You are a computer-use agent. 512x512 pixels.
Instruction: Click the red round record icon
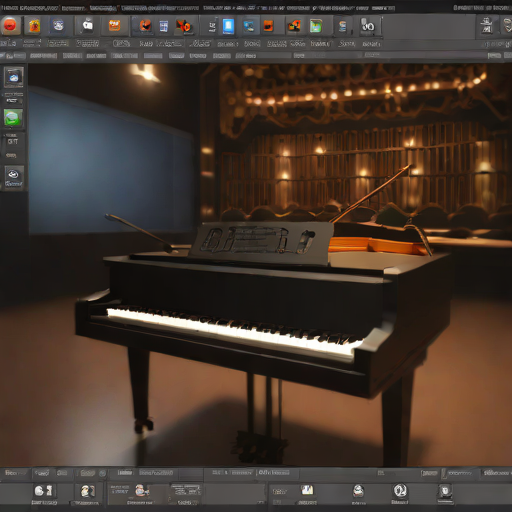click(10, 25)
